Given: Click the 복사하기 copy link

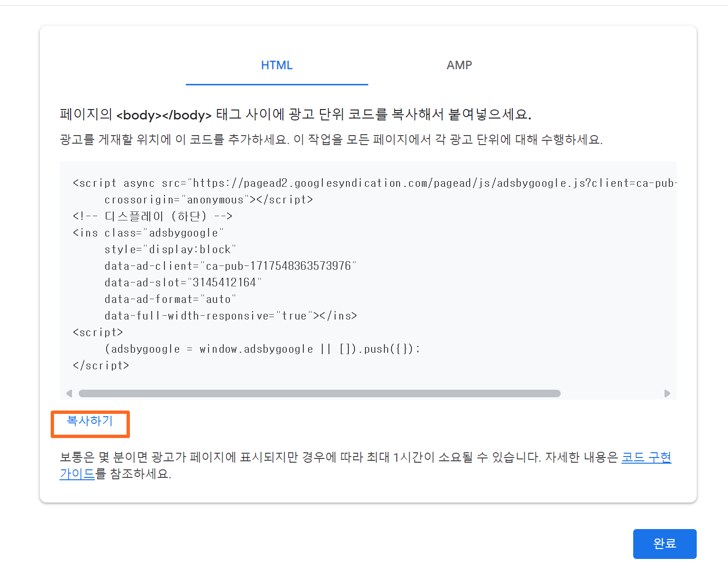Looking at the screenshot, I should pos(90,422).
